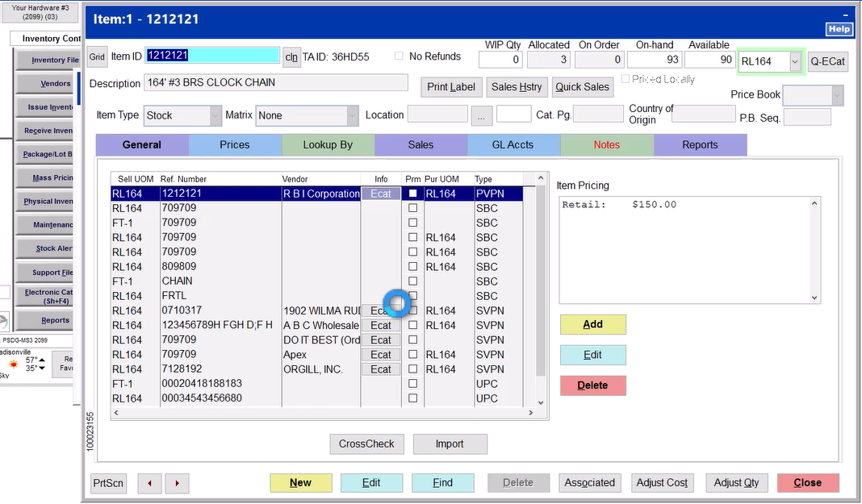The image size is (862, 504).
Task: Toggle Prm checkbox for 7128192 ORGILL row
Action: tap(413, 369)
